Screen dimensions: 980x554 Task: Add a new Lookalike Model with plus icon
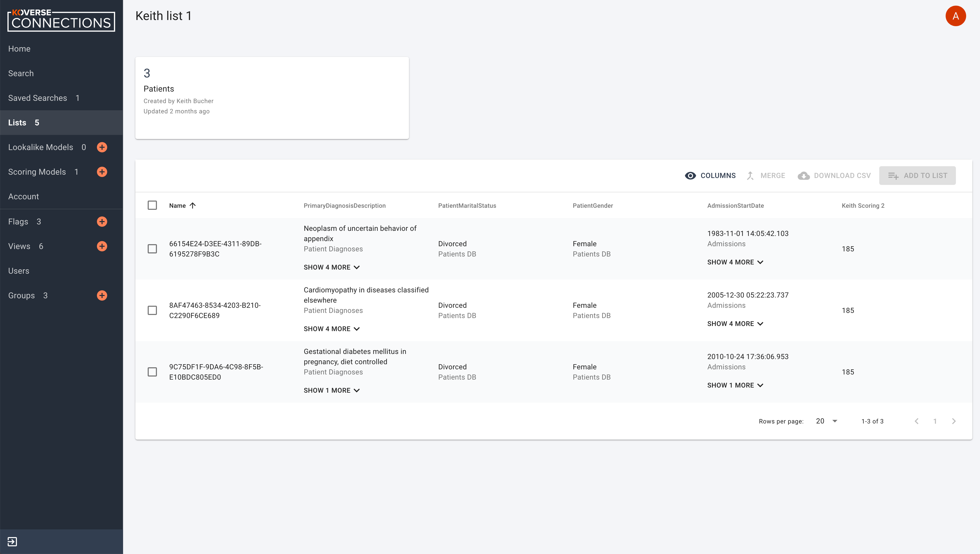102,147
